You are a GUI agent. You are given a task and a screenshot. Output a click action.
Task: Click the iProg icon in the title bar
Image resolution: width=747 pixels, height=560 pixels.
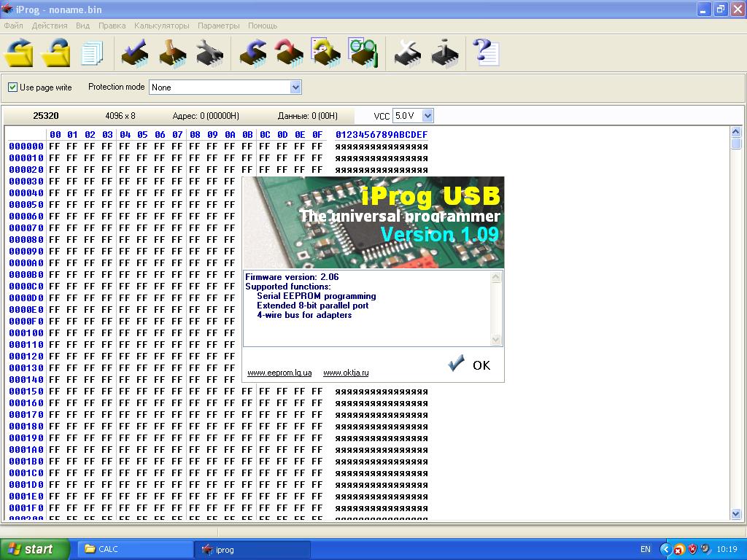[7, 9]
